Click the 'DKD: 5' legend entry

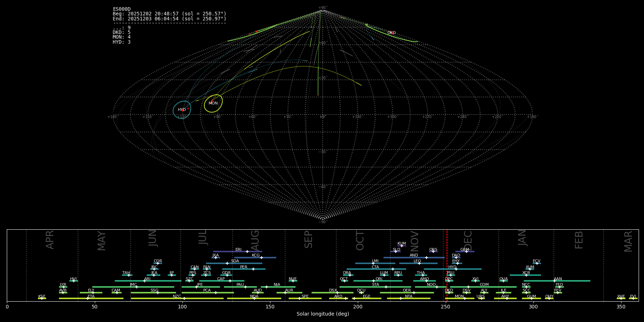[x=122, y=33]
